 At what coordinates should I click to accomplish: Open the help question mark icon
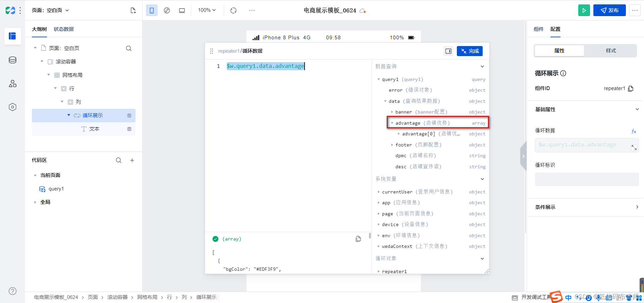tap(12, 291)
